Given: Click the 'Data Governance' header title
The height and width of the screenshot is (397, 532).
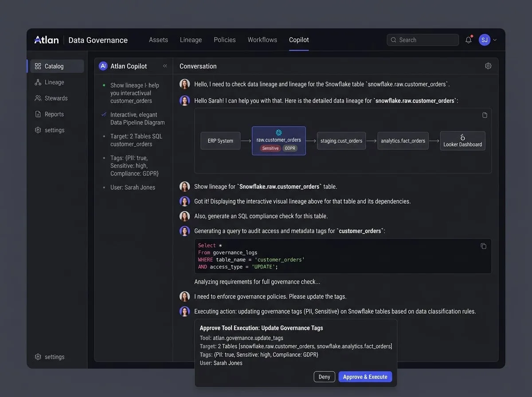Looking at the screenshot, I should (x=98, y=40).
